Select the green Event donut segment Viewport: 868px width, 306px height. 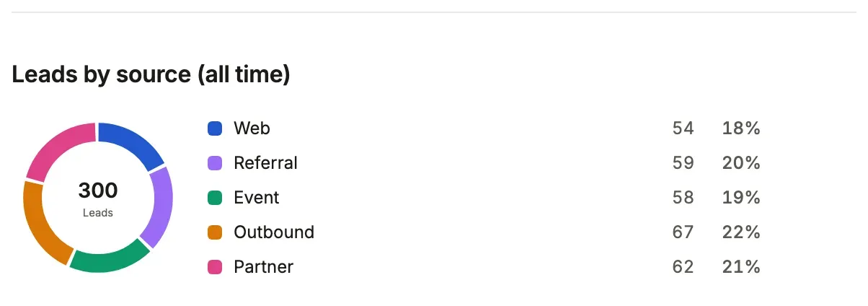(110, 259)
